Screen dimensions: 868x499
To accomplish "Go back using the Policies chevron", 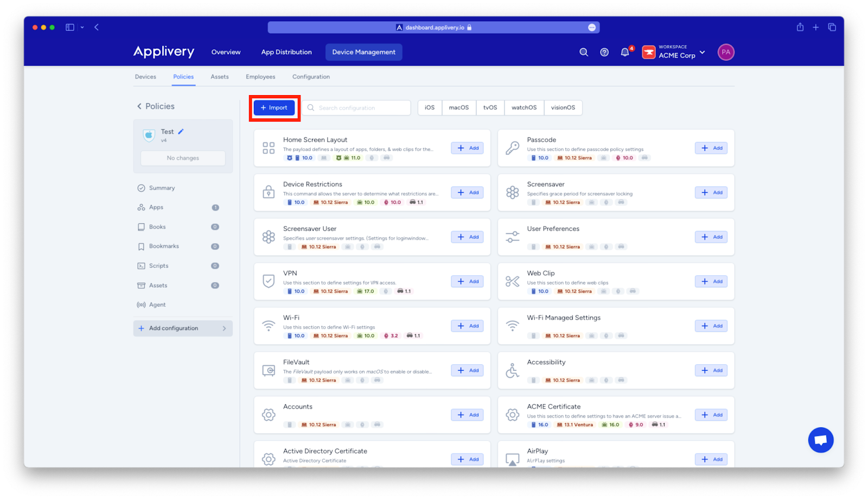I will (x=139, y=106).
